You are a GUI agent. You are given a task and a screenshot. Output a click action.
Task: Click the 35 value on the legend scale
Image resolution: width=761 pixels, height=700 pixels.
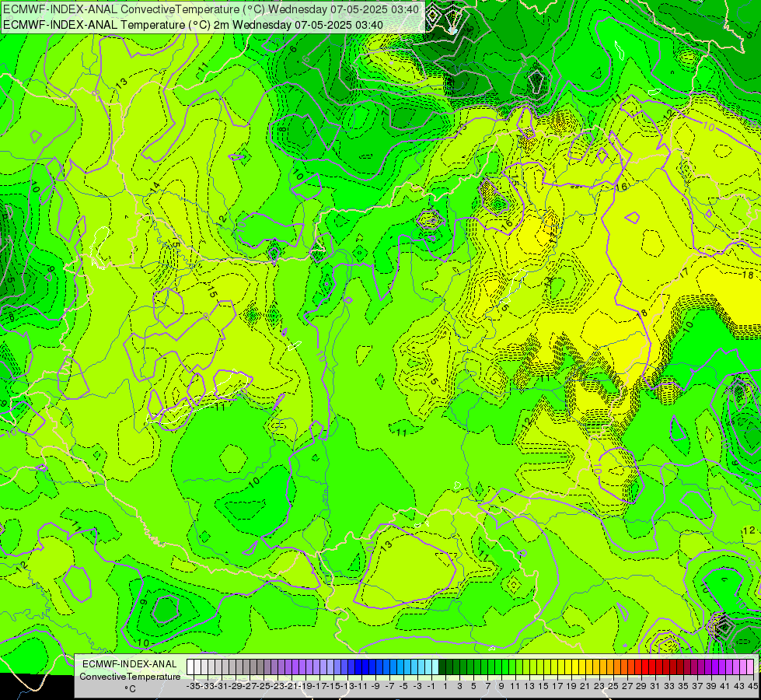click(x=683, y=686)
